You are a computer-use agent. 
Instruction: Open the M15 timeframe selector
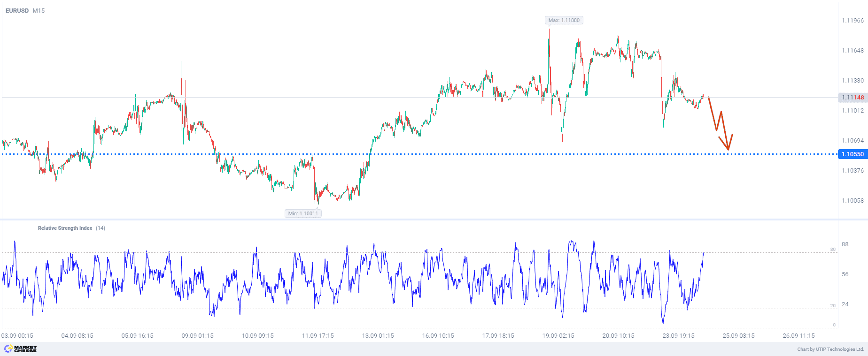(39, 10)
